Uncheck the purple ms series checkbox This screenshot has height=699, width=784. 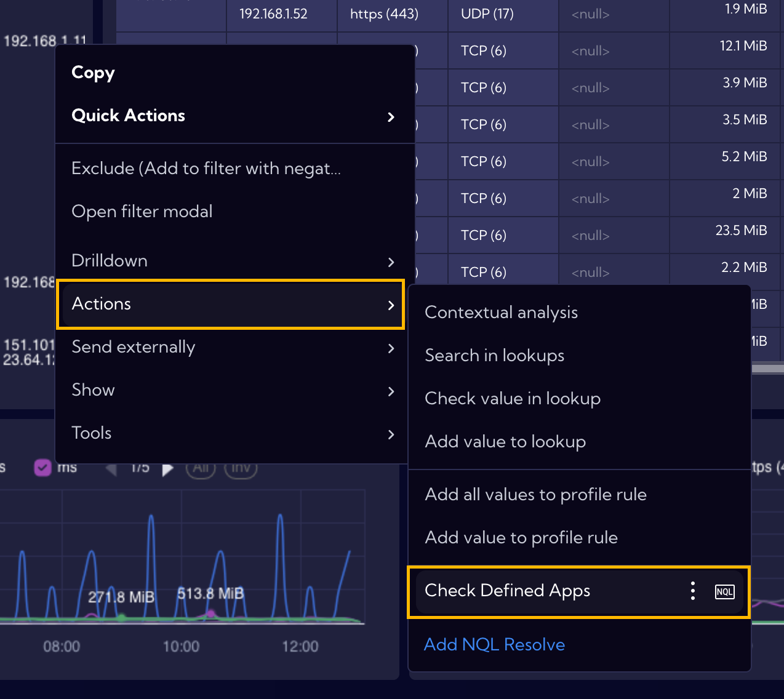click(42, 468)
